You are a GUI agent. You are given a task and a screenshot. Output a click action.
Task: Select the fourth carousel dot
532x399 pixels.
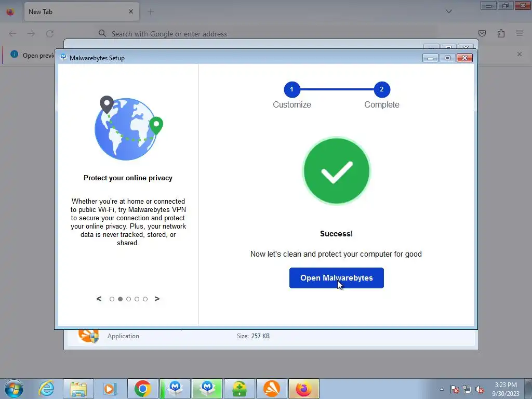coord(137,299)
